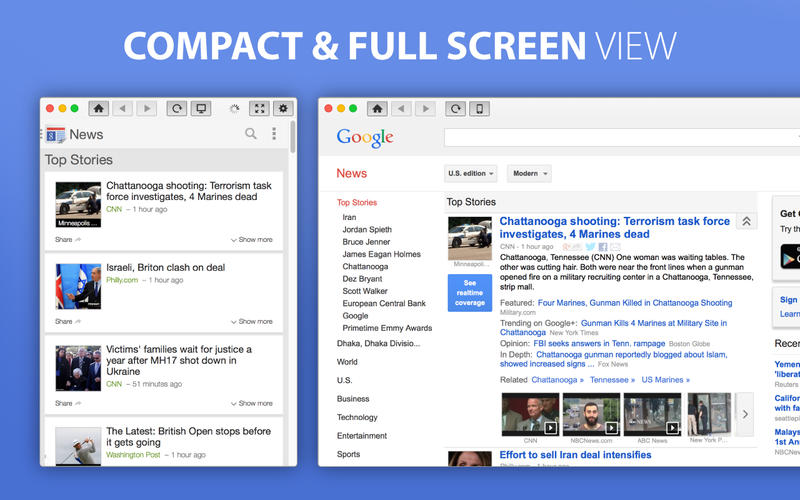Open Iran topic in sidebar
The image size is (800, 500).
click(x=349, y=217)
